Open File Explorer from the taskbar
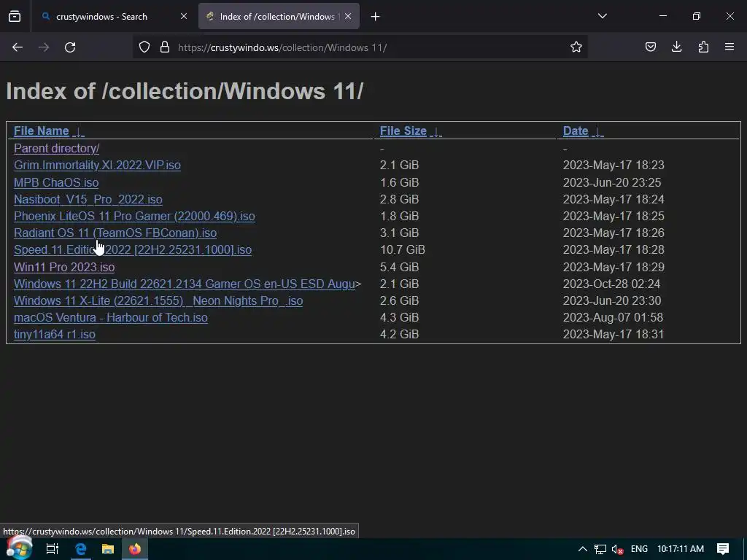 [108, 549]
